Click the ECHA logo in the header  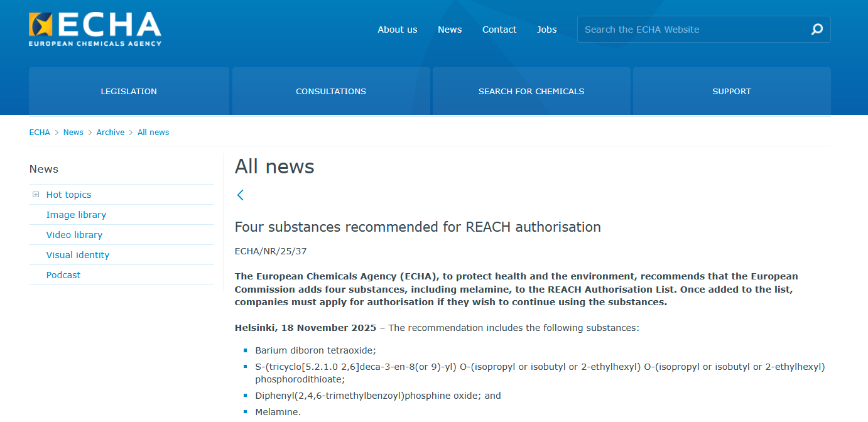(x=95, y=29)
